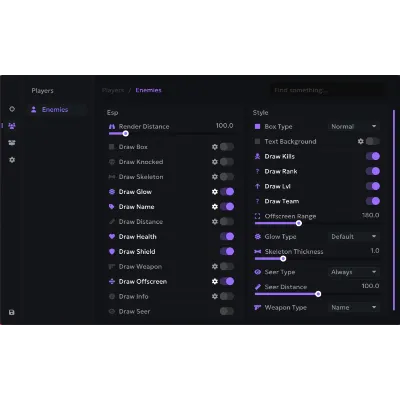Disable the Draw Name toggle

point(227,207)
